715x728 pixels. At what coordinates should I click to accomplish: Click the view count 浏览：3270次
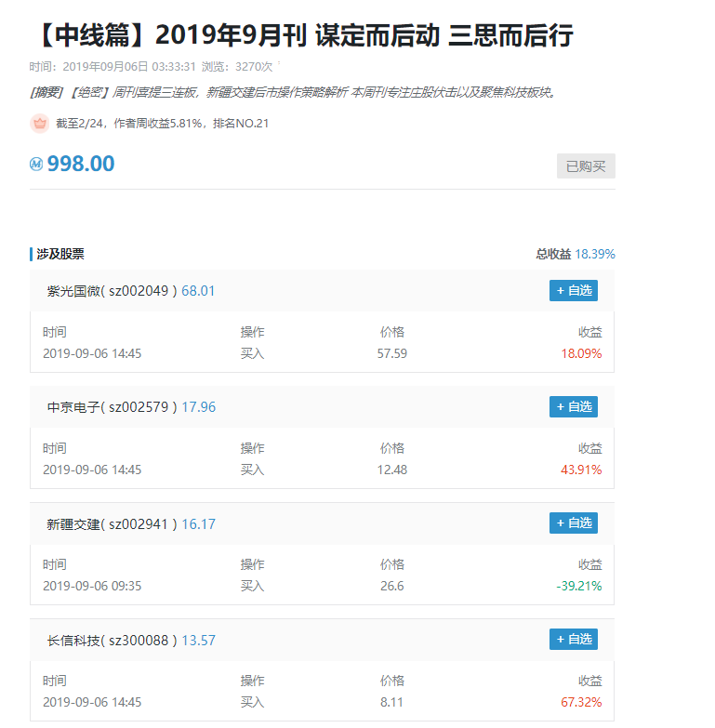coord(237,67)
